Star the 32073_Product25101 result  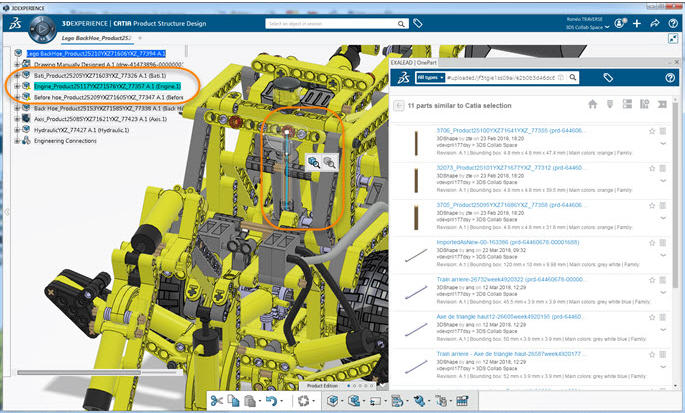[x=652, y=168]
